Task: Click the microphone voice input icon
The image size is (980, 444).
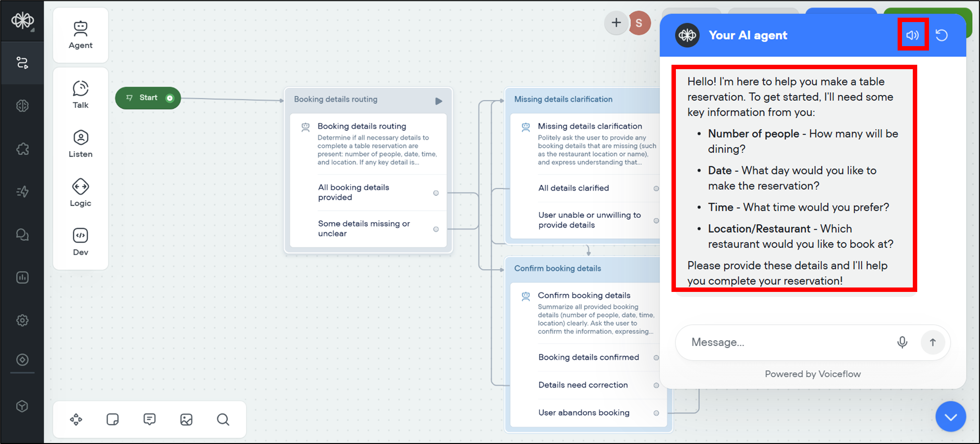Action: tap(902, 342)
